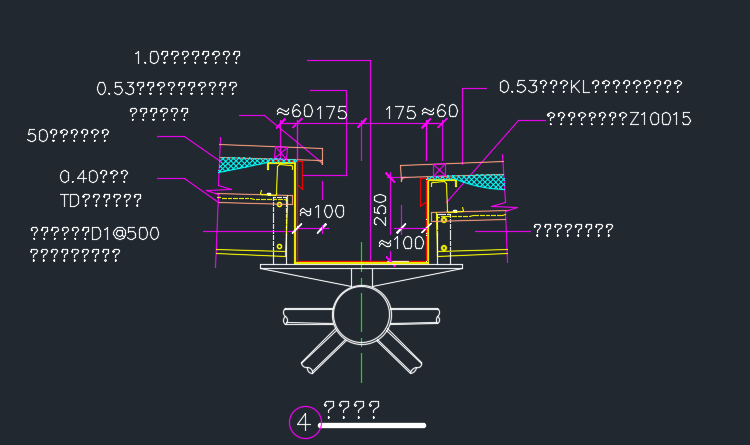Screen dimensions: 750x445
Task: Click the '0.40???' annotation text
Action: (94, 177)
